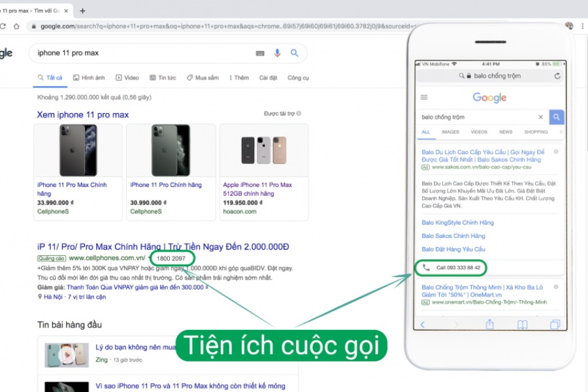Click the blue magnifier search icon
588x392 pixels.
tap(295, 53)
